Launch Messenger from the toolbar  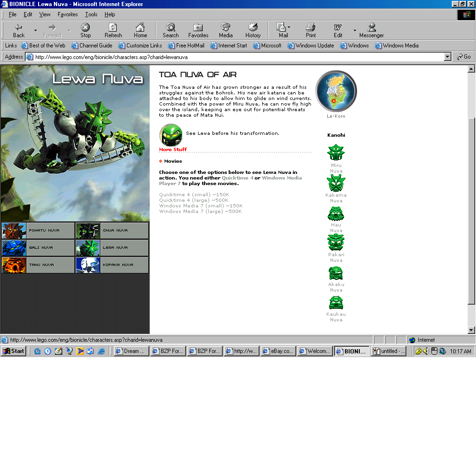(371, 30)
